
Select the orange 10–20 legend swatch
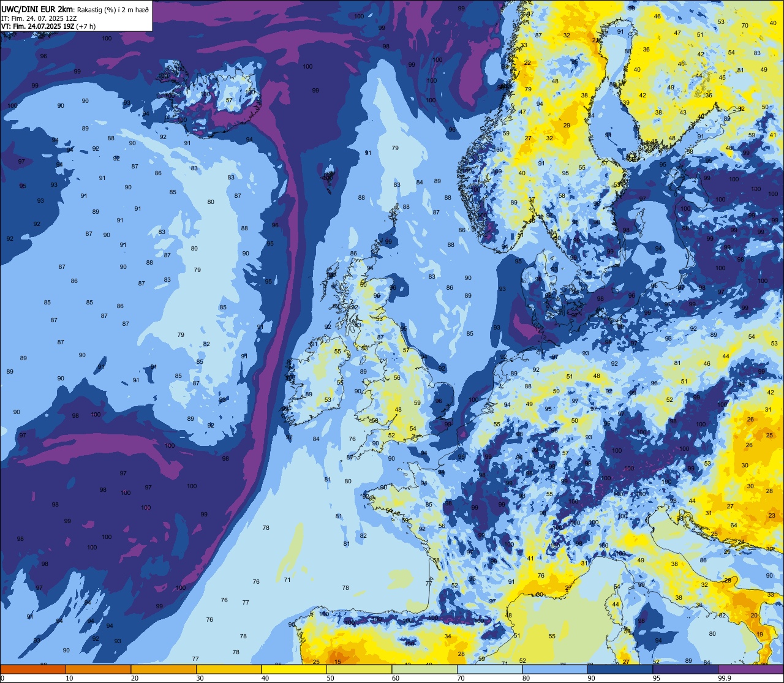pyautogui.click(x=98, y=669)
